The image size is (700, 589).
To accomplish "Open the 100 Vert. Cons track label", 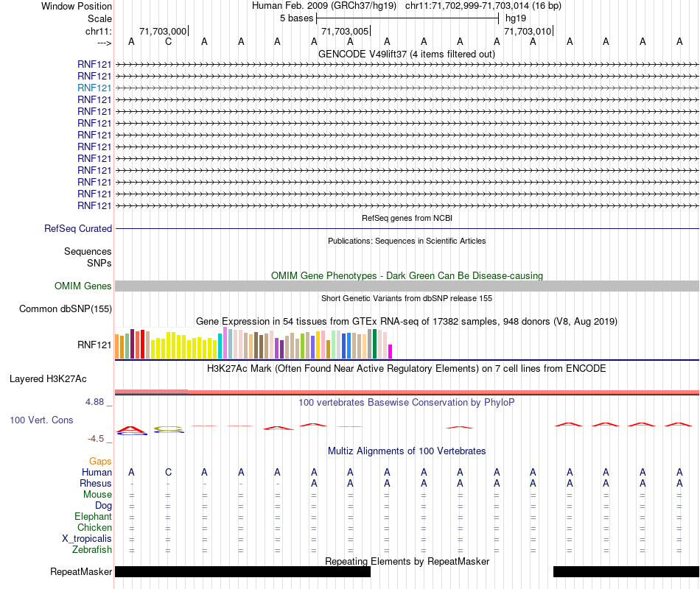I will tap(41, 420).
